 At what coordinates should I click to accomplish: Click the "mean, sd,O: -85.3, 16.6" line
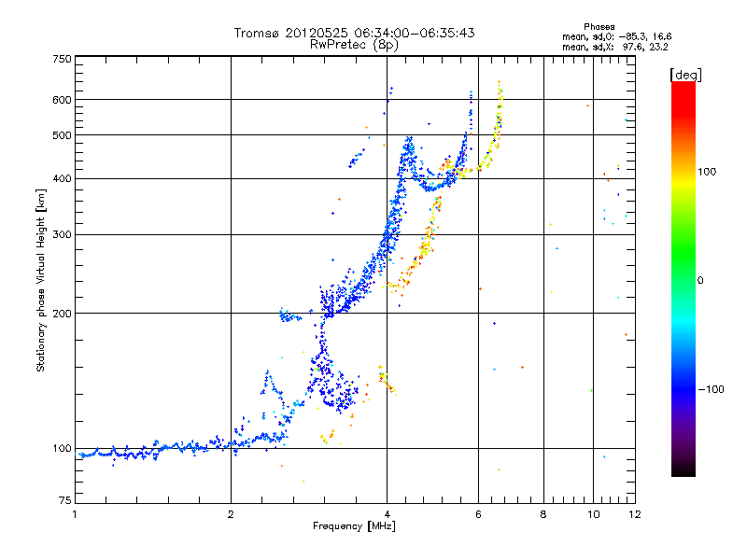point(617,36)
